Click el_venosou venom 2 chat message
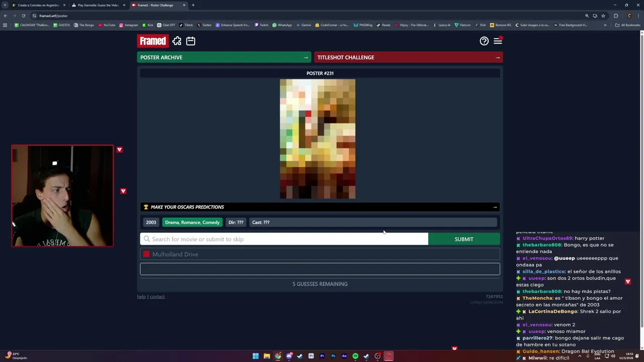Image resolution: width=644 pixels, height=362 pixels. (x=546, y=325)
